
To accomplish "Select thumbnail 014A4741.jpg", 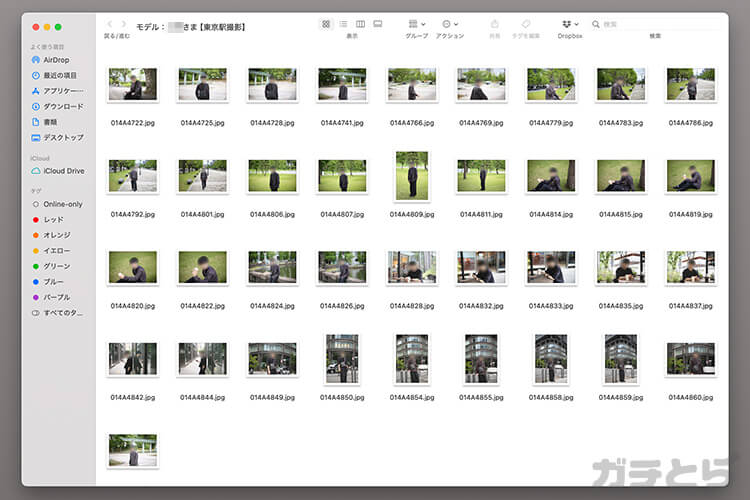I will 342,84.
